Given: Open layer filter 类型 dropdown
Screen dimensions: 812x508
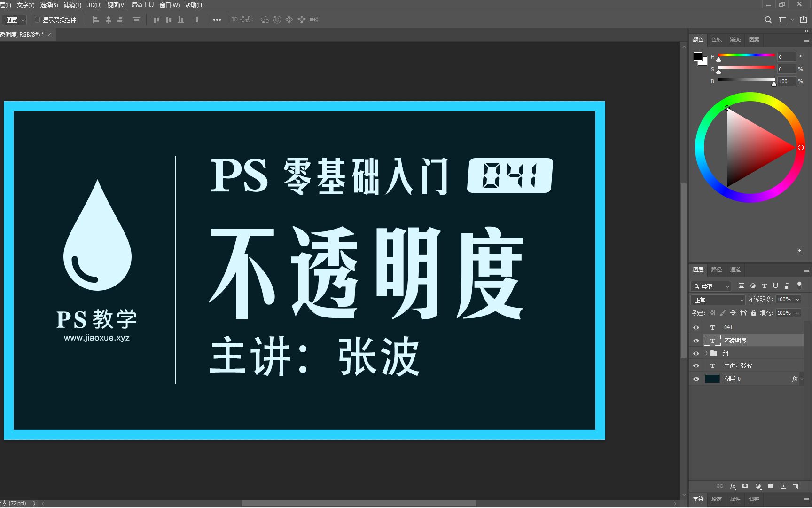Looking at the screenshot, I should 710,286.
